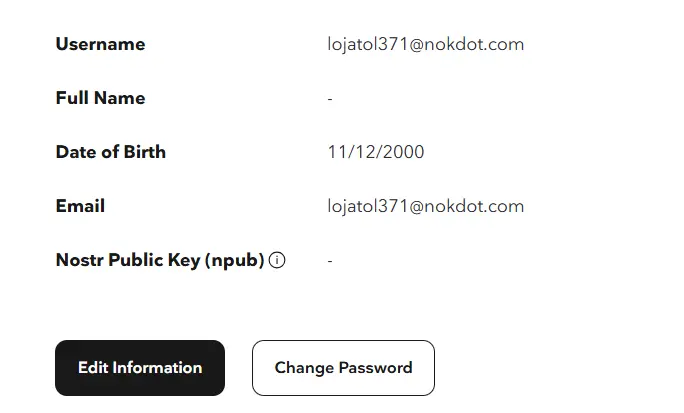Screen dimensions: 684x413
Task: Select the Full Name label
Action: (100, 98)
